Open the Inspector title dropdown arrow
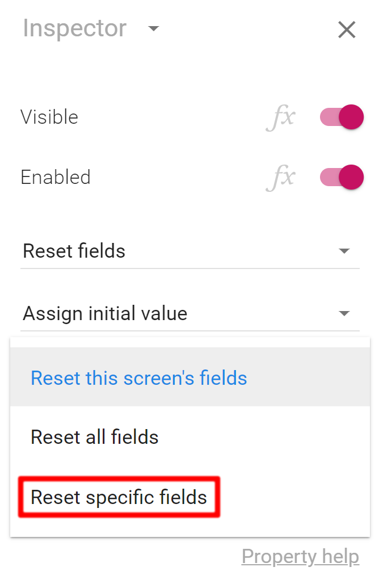This screenshot has height=588, width=379. click(x=154, y=28)
